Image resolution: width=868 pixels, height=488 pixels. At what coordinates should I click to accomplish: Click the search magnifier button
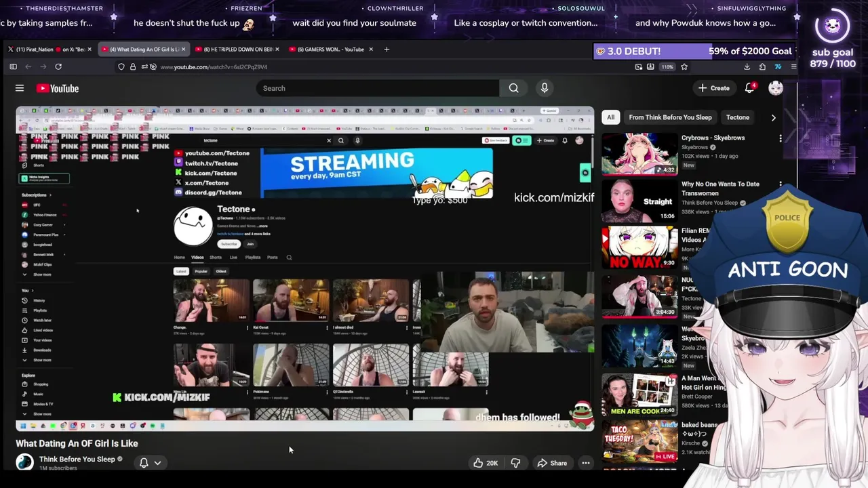pyautogui.click(x=513, y=88)
